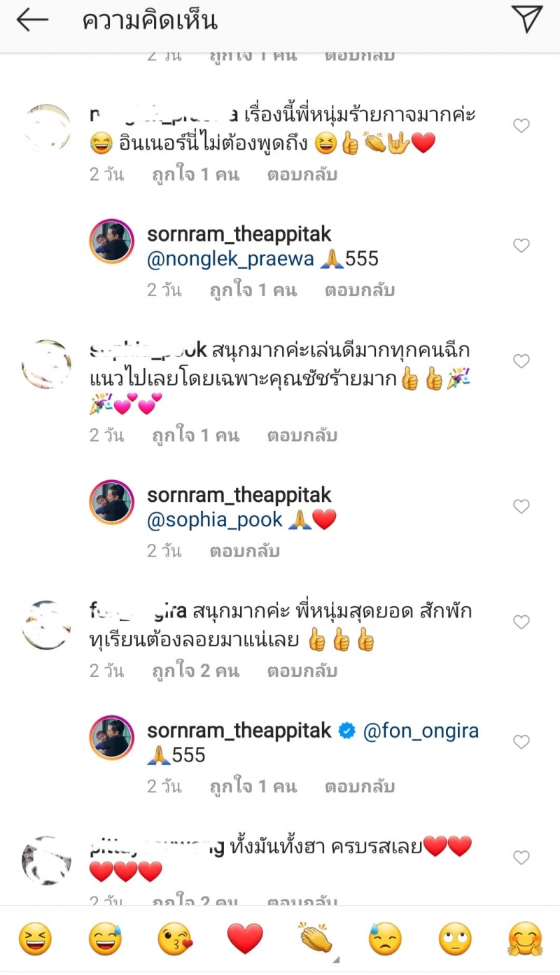
Task: Insert the eye-rolling emoji
Action: pyautogui.click(x=455, y=939)
